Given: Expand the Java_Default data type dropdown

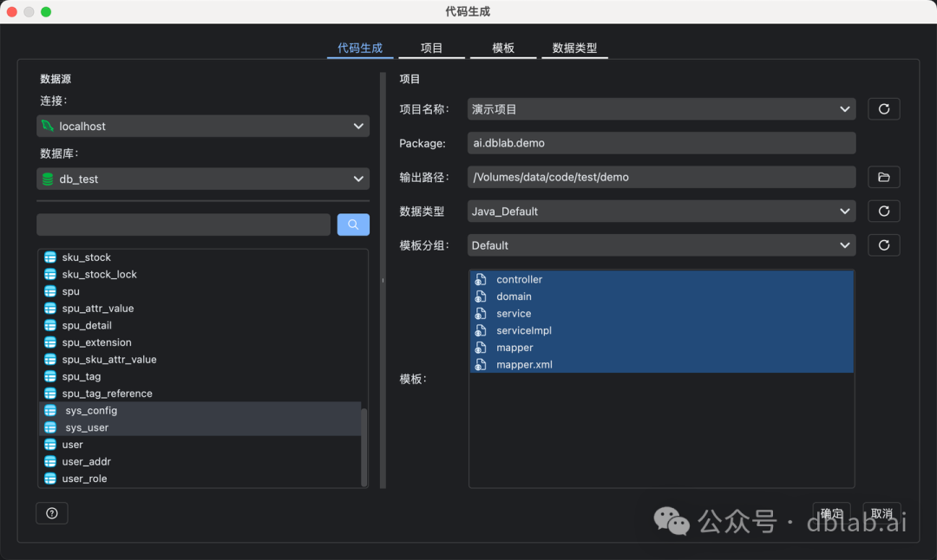Looking at the screenshot, I should pos(661,212).
